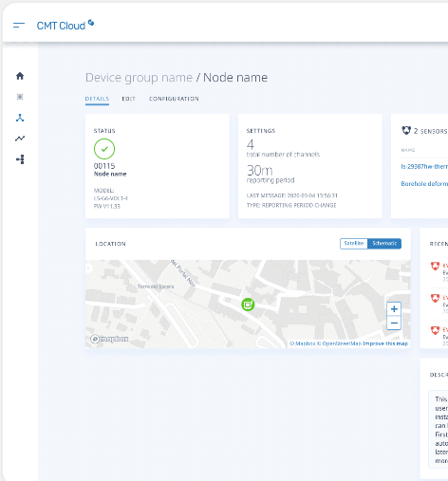Open the Borehole deform sensor link
This screenshot has height=481, width=448.
coord(424,184)
